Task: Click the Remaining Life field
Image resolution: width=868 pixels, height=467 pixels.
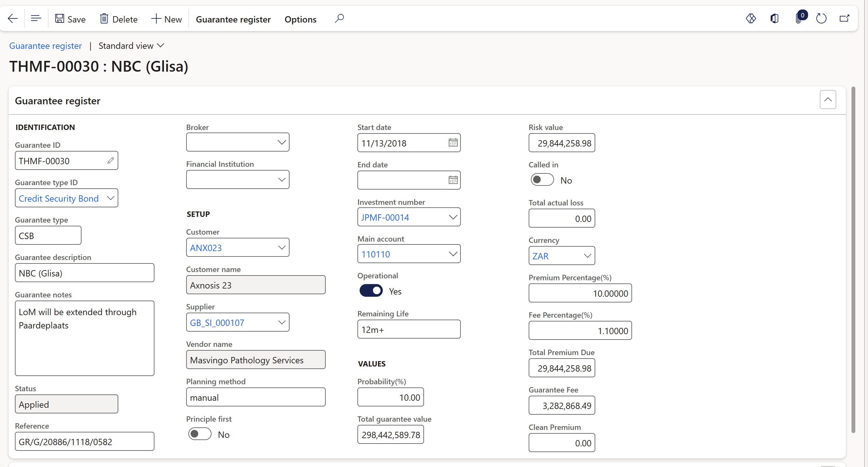Action: point(409,329)
